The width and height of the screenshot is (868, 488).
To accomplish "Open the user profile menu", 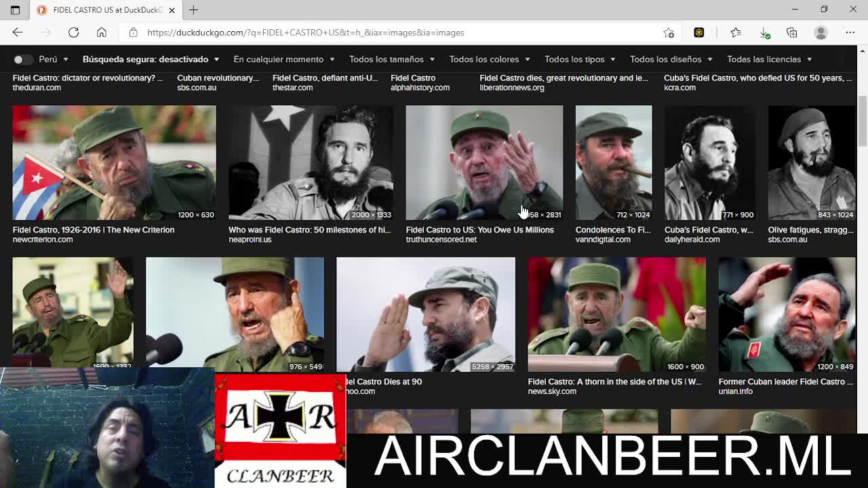I will click(x=821, y=33).
